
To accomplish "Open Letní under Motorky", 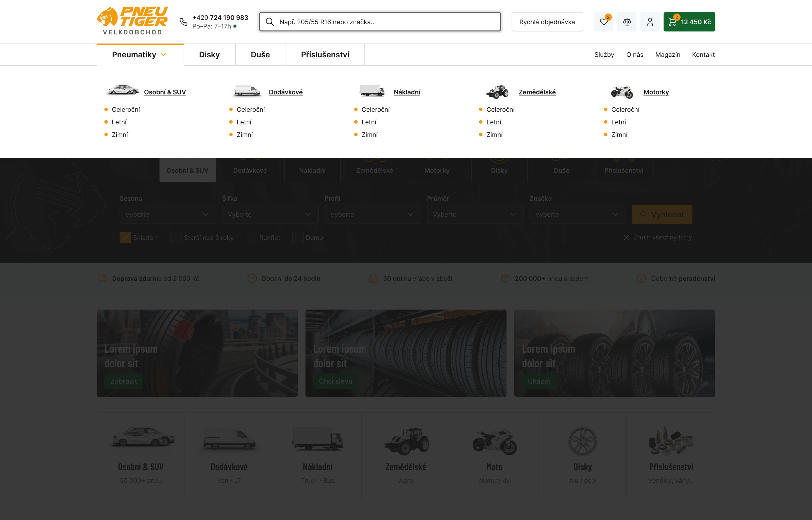I will pos(618,122).
